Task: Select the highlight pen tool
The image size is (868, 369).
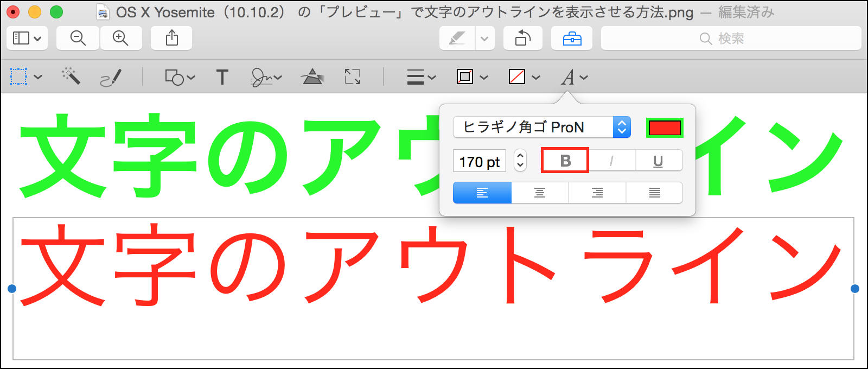Action: tap(457, 38)
